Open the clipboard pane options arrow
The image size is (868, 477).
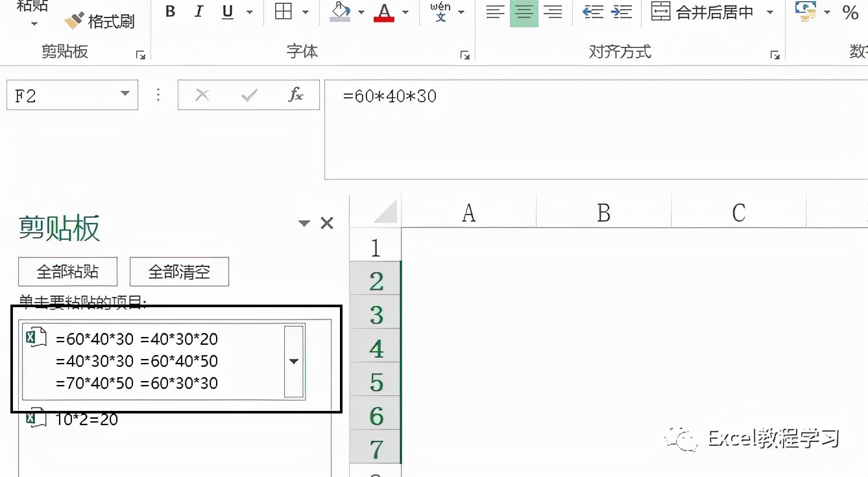point(304,224)
